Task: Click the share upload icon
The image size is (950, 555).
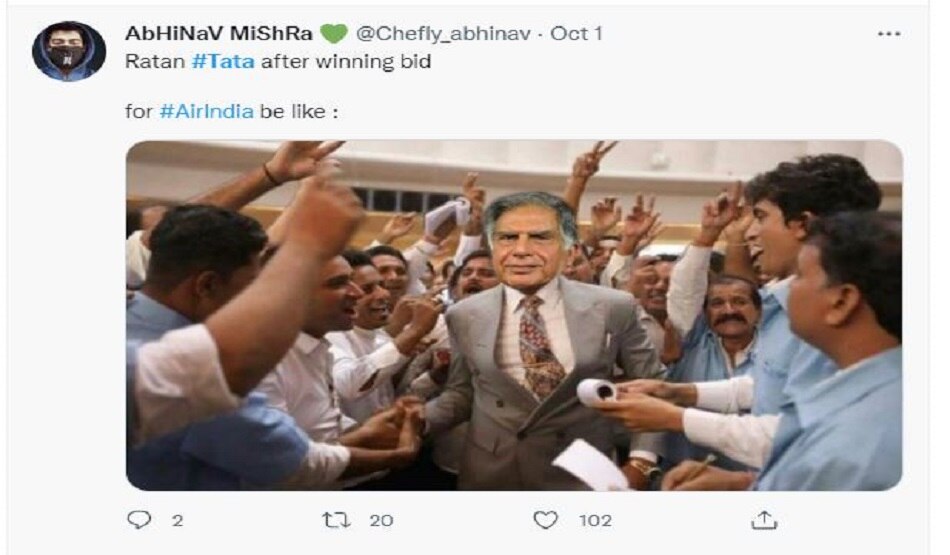Action: (x=763, y=520)
